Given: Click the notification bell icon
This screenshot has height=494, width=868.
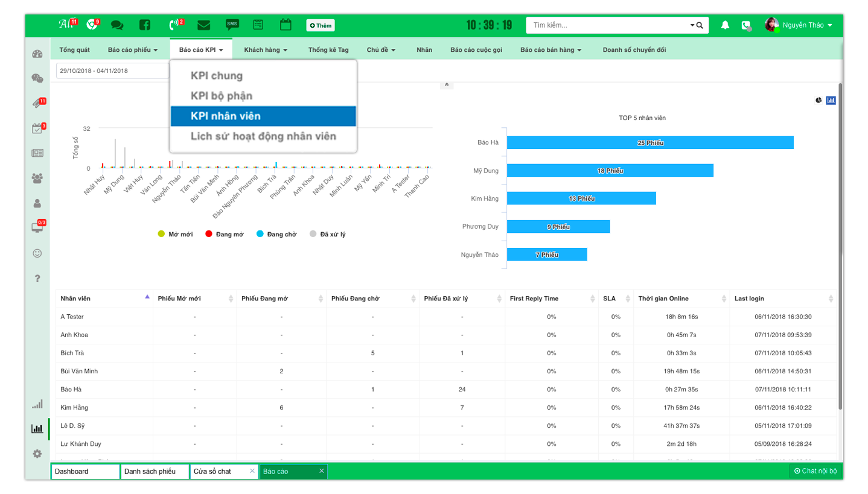Looking at the screenshot, I should (x=725, y=25).
